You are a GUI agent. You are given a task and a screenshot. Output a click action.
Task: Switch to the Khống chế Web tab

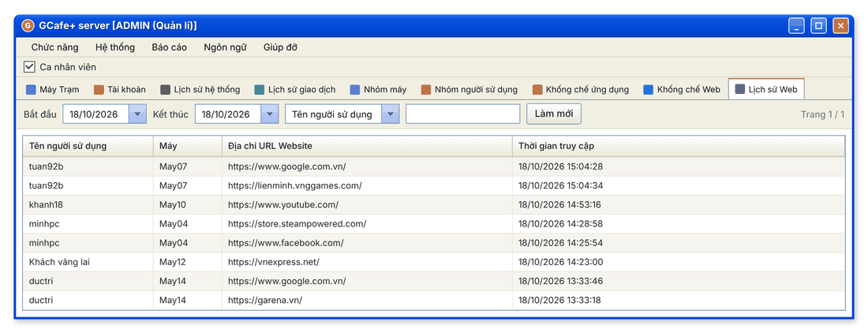tap(683, 90)
